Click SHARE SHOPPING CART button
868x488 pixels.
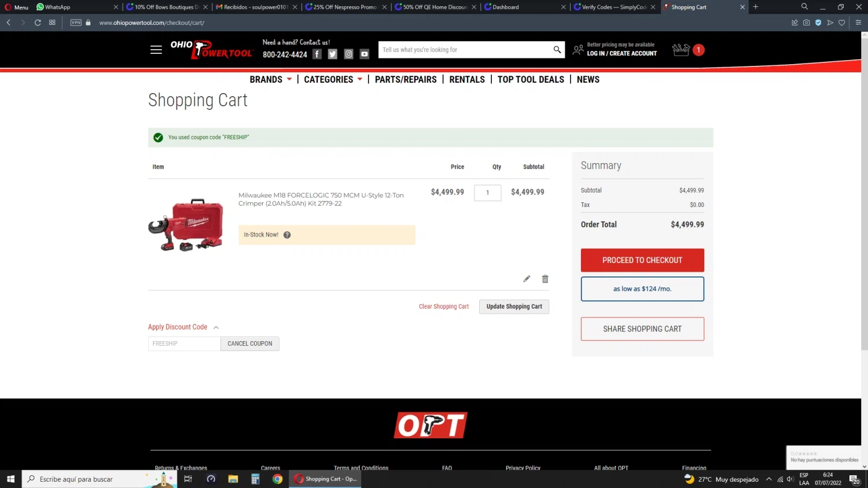pyautogui.click(x=642, y=329)
